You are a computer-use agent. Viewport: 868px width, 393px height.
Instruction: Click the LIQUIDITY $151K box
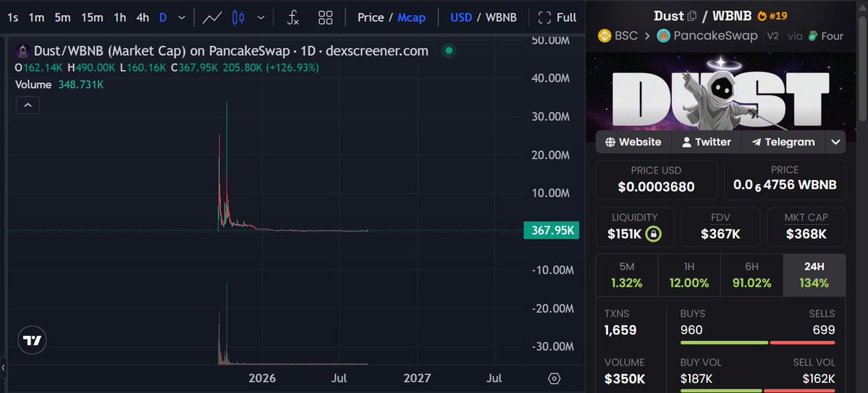click(634, 227)
